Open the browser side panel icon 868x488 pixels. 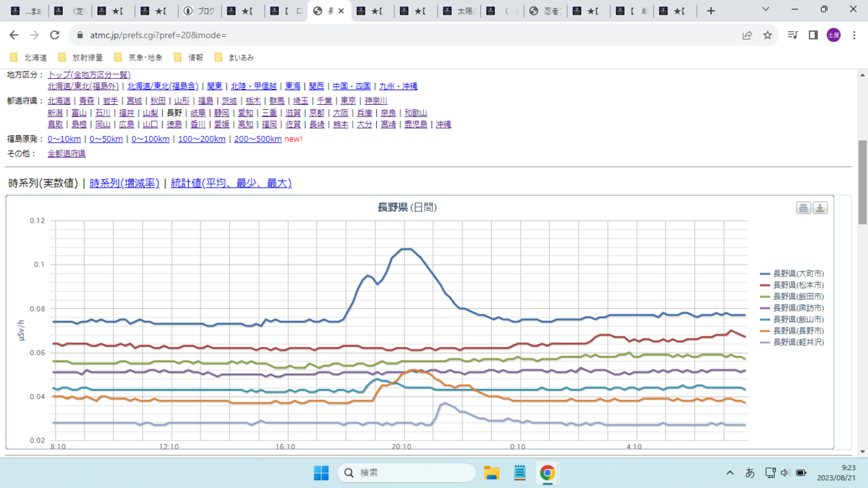point(813,35)
